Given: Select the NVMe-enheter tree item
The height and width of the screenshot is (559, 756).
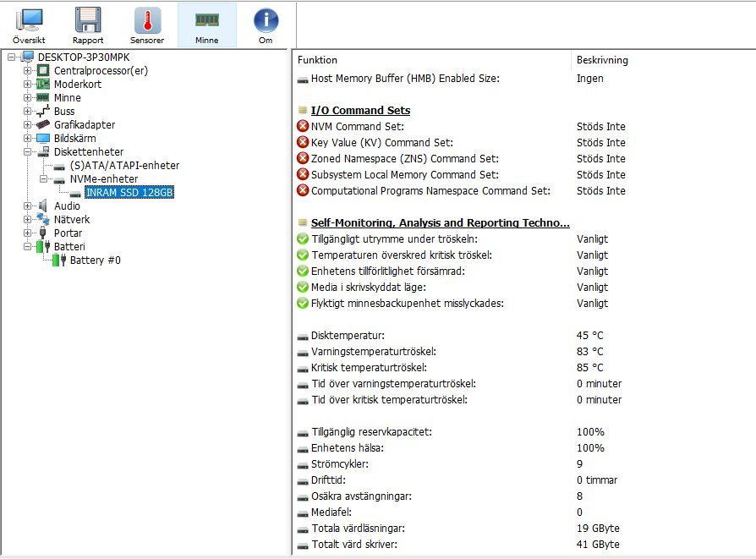Looking at the screenshot, I should coord(104,179).
